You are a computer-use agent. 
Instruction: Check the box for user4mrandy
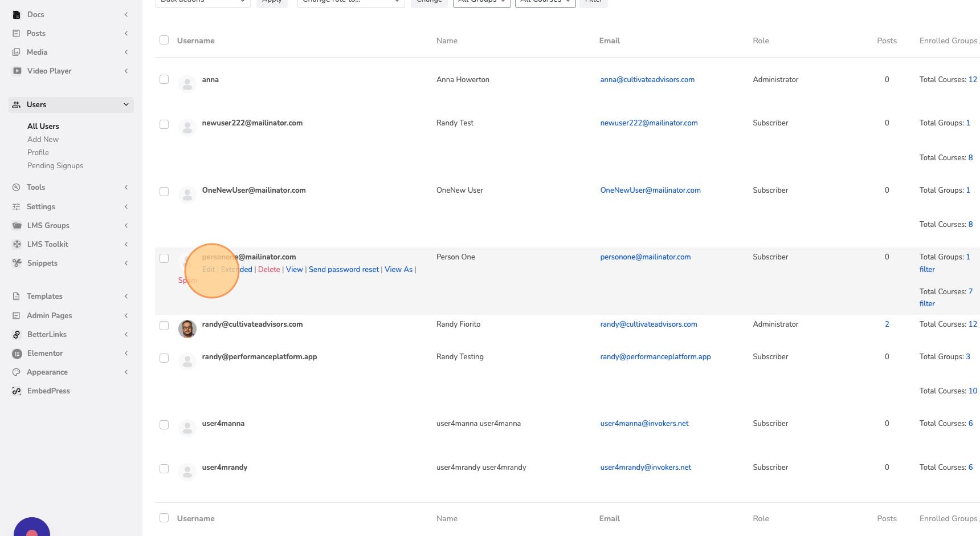click(164, 469)
